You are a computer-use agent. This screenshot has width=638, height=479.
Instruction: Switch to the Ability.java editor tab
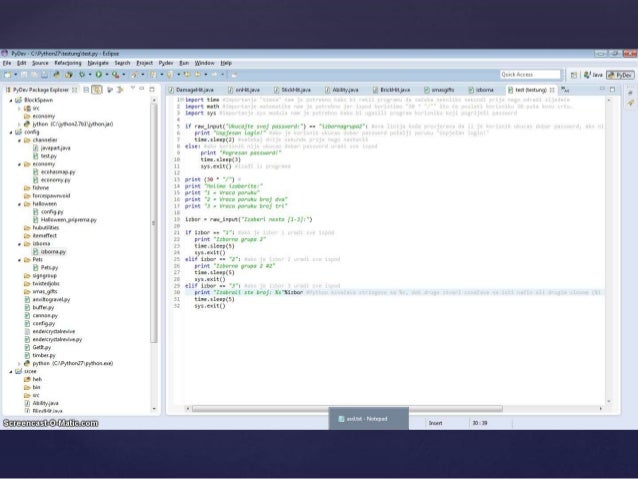click(x=341, y=90)
